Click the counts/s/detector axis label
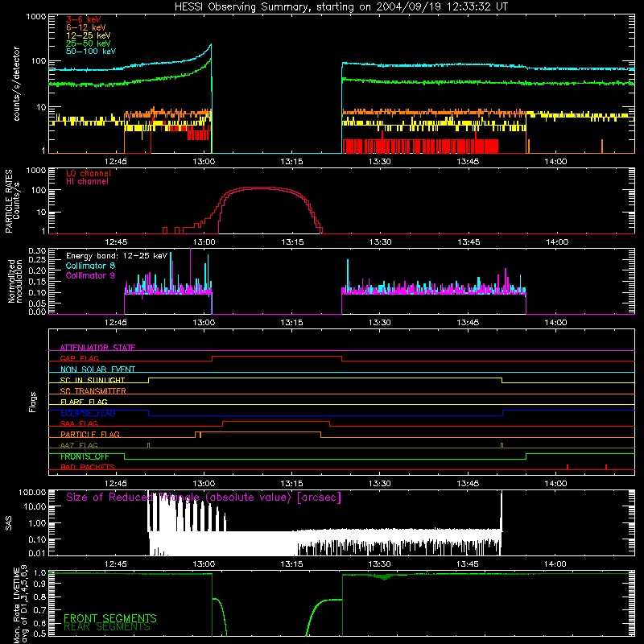This screenshot has height=644, width=644. [x=17, y=84]
